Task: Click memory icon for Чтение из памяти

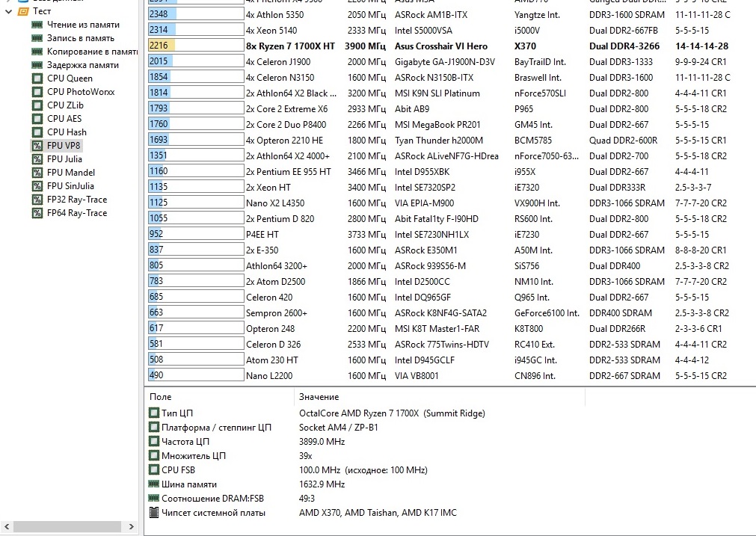Action: [x=37, y=25]
